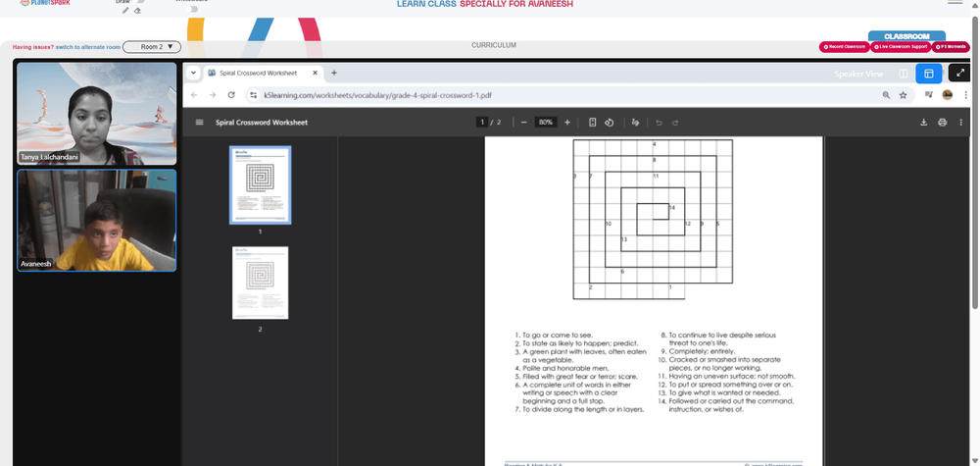Click the PlanetSpark logo

click(45, 3)
